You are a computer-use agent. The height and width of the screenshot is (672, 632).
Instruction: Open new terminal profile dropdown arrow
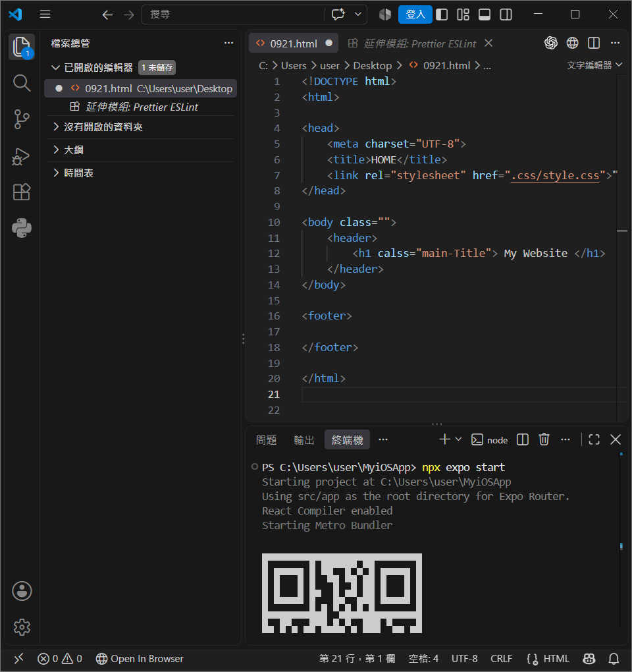point(459,439)
